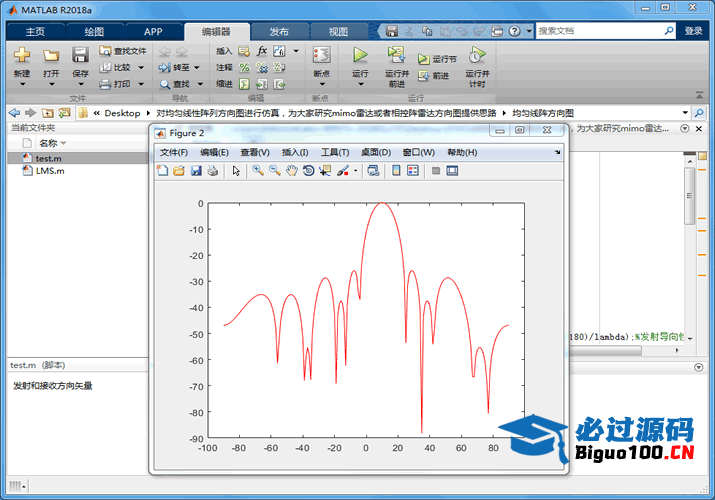Click the New (新建) file icon
715x500 pixels.
coord(22,55)
